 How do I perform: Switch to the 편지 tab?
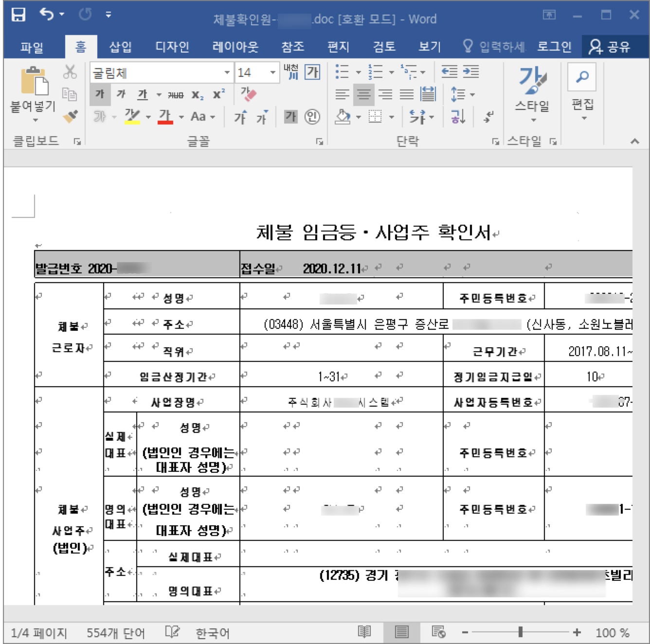click(x=339, y=47)
